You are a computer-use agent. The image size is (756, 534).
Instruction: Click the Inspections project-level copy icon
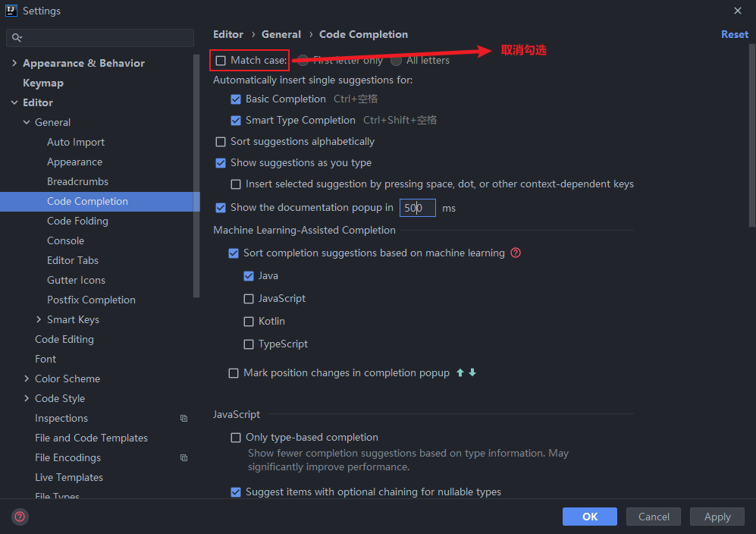[x=184, y=418]
